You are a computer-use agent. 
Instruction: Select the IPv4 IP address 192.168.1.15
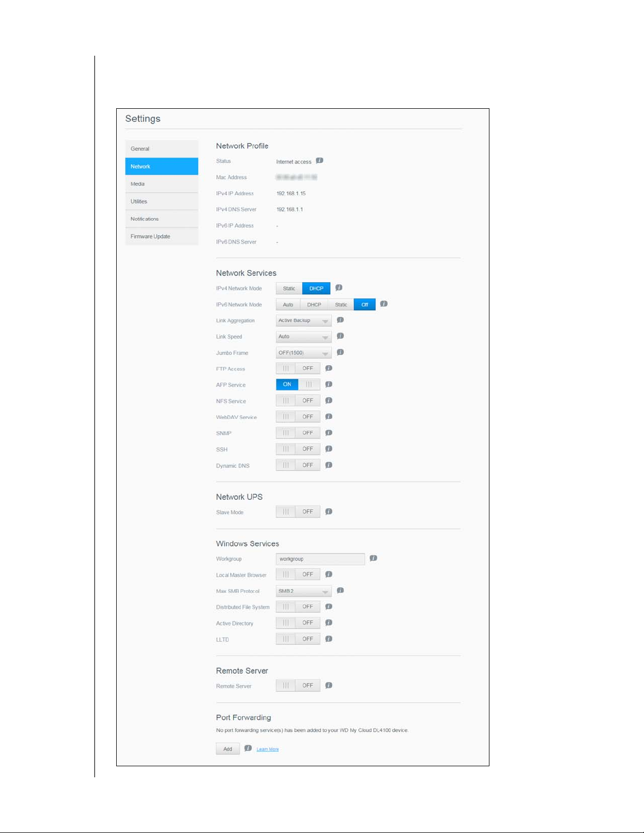point(291,193)
